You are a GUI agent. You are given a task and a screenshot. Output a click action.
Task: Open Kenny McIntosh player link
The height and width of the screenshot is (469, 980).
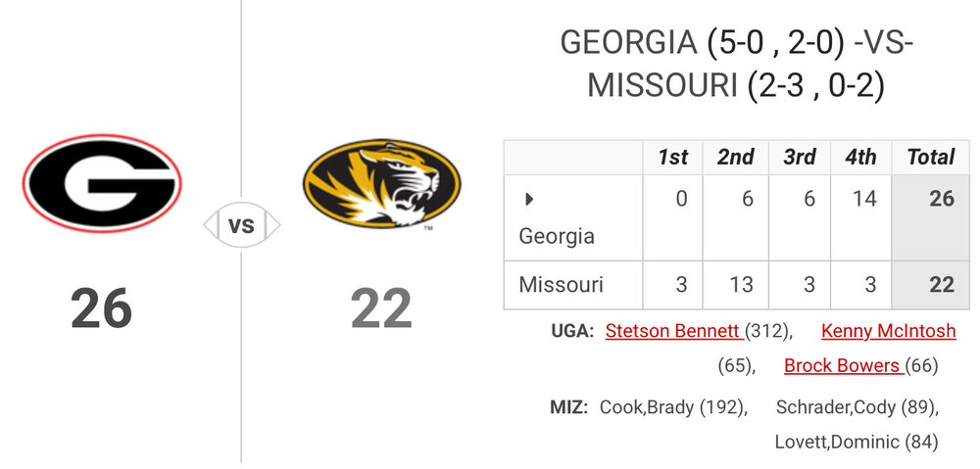pos(888,331)
